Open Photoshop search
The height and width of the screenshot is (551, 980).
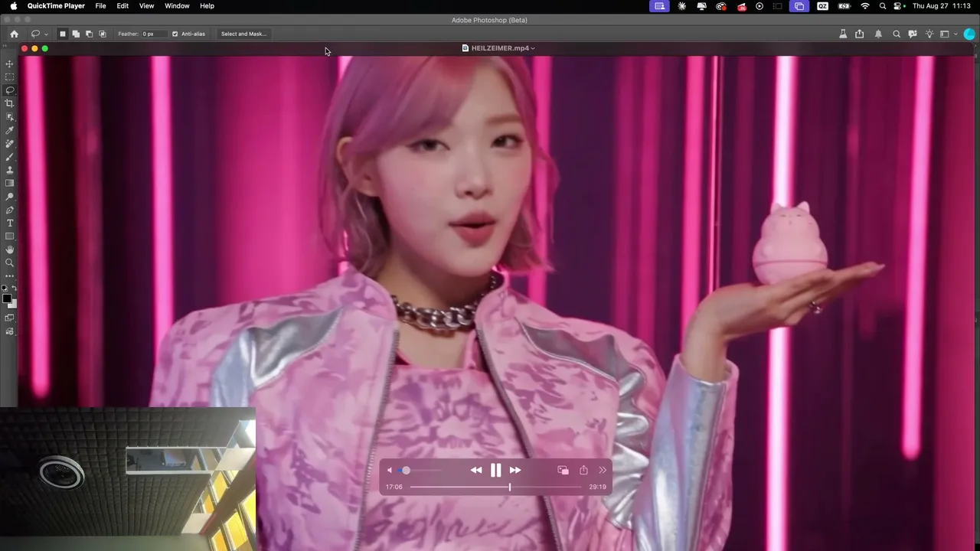tap(897, 34)
